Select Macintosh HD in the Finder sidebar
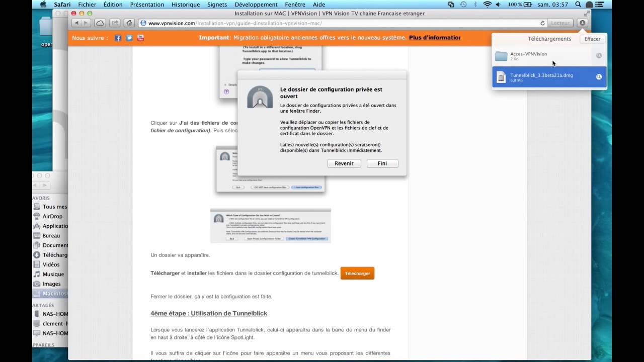The width and height of the screenshot is (644, 362). pos(50,294)
